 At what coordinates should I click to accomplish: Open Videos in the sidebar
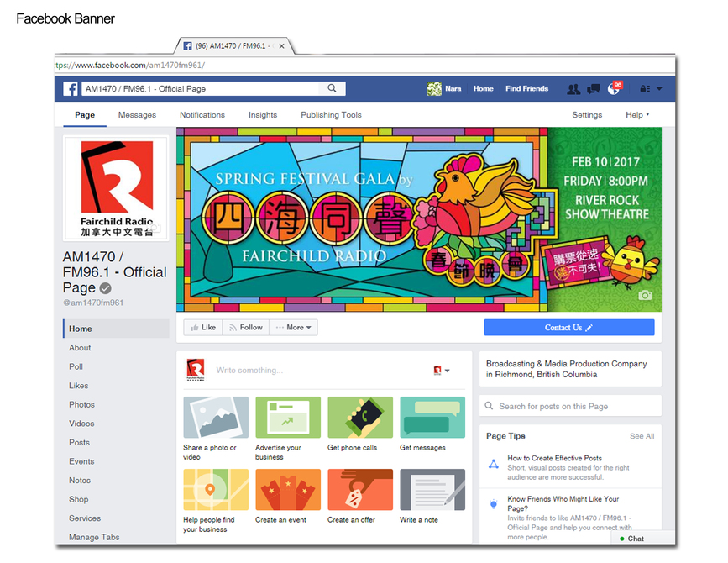(x=81, y=424)
